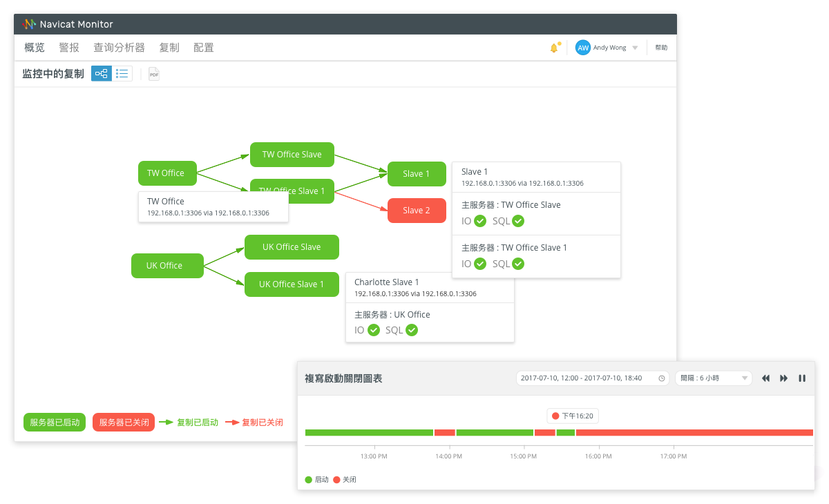Click the clock icon in date range
This screenshot has height=504, width=829.
pyautogui.click(x=662, y=378)
